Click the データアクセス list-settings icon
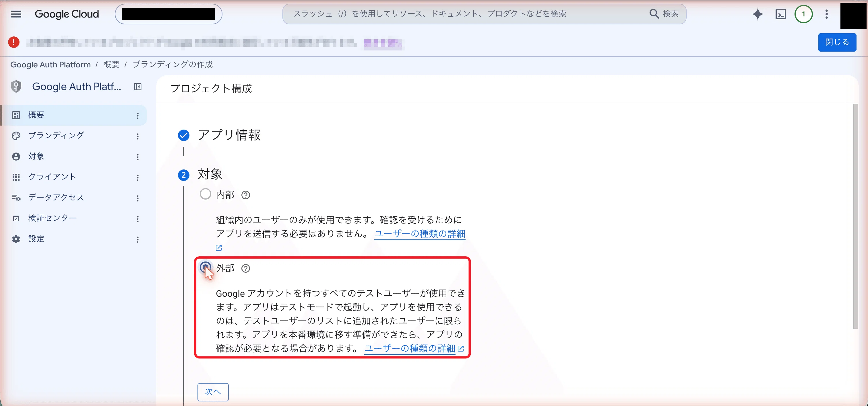The width and height of the screenshot is (868, 406). 16,198
